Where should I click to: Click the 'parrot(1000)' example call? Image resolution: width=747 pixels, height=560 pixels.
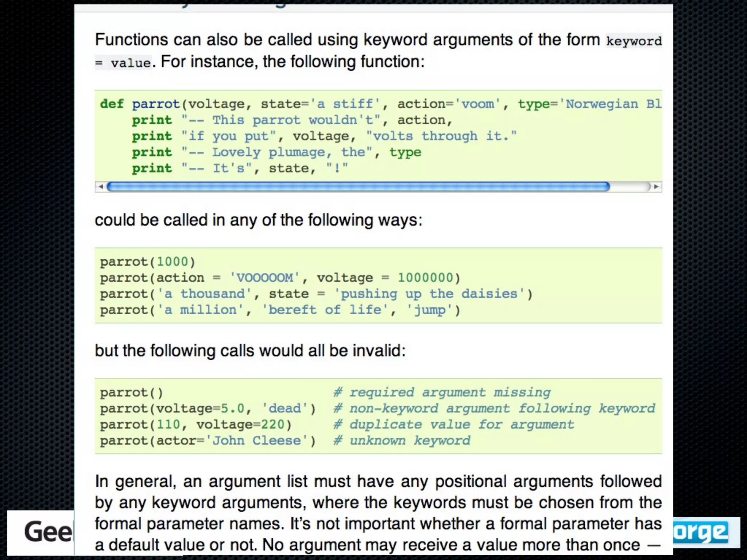tap(148, 262)
